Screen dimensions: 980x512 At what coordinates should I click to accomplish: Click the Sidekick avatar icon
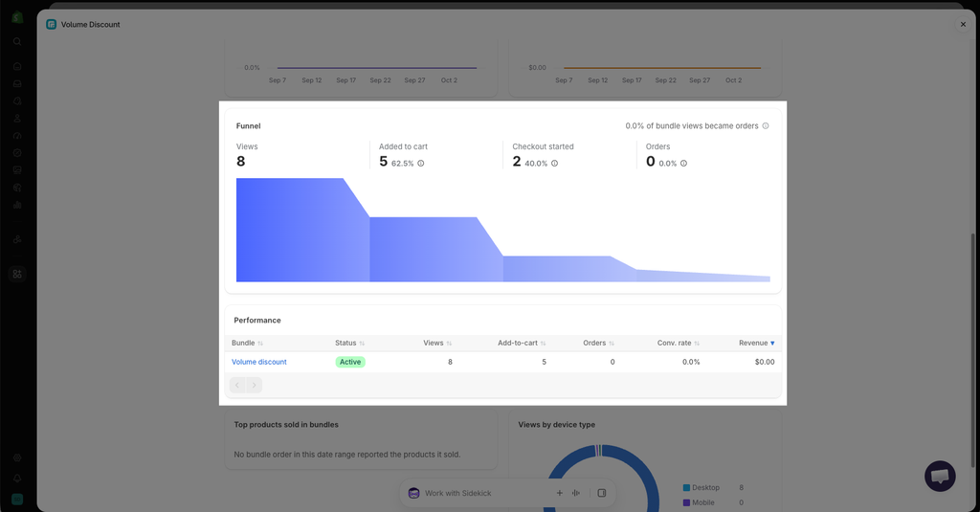pyautogui.click(x=413, y=493)
